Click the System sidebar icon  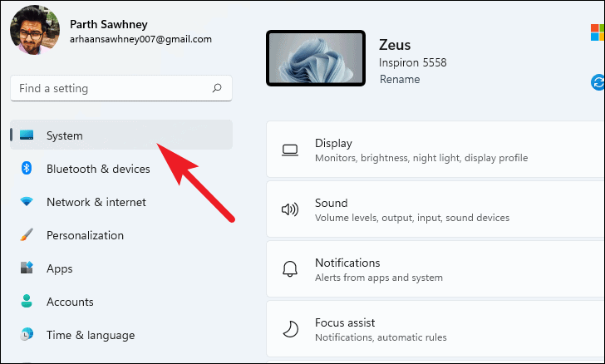pyautogui.click(x=27, y=135)
